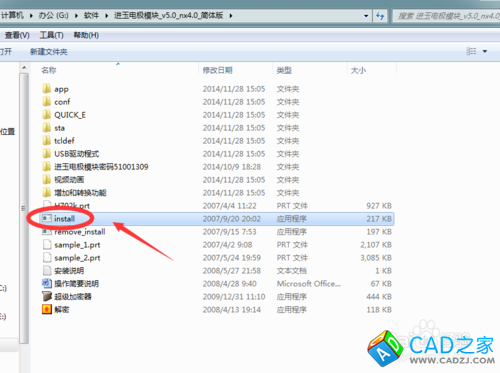Open the address bar history dropdown
500x373 pixels.
click(x=366, y=16)
